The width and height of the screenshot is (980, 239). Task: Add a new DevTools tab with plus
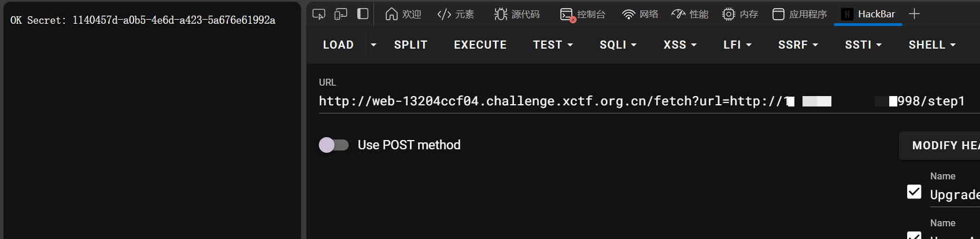click(914, 14)
